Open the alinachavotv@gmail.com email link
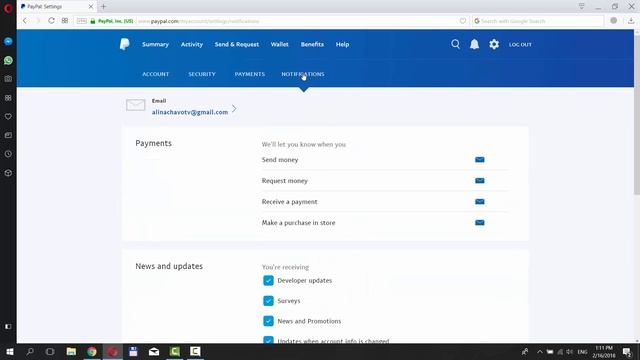The image size is (640, 360). [x=190, y=112]
